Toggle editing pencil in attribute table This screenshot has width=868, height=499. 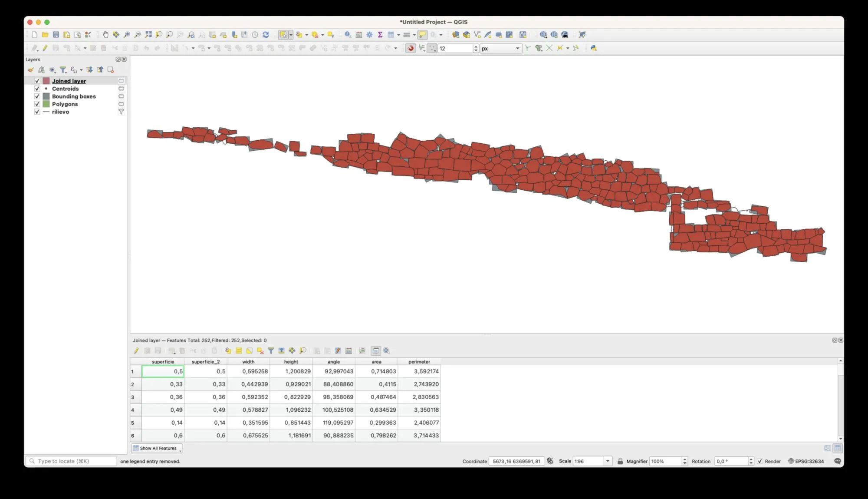136,351
